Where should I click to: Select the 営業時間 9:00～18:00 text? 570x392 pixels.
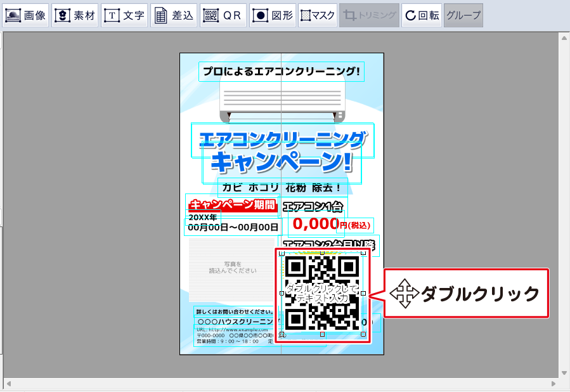tap(228, 341)
